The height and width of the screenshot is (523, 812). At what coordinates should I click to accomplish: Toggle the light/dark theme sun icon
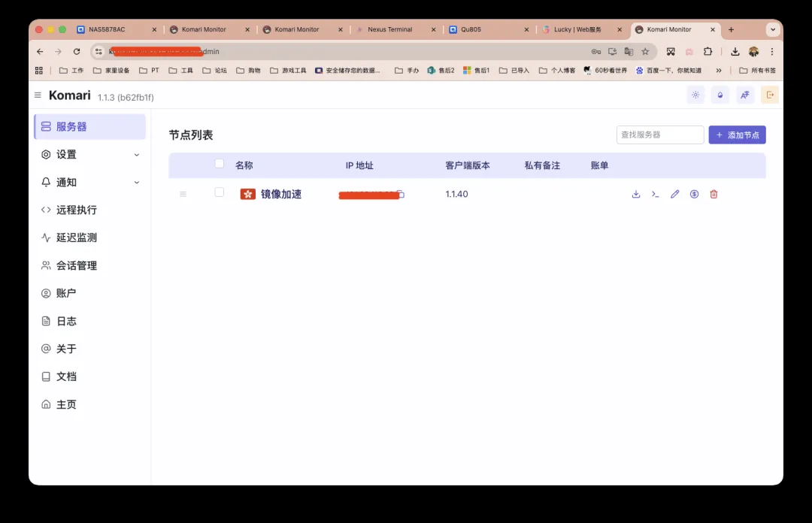pyautogui.click(x=695, y=95)
